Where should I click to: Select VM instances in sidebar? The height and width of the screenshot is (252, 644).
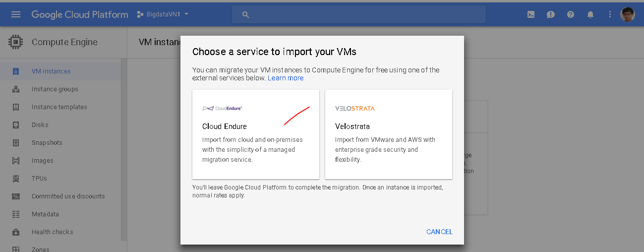[x=51, y=71]
